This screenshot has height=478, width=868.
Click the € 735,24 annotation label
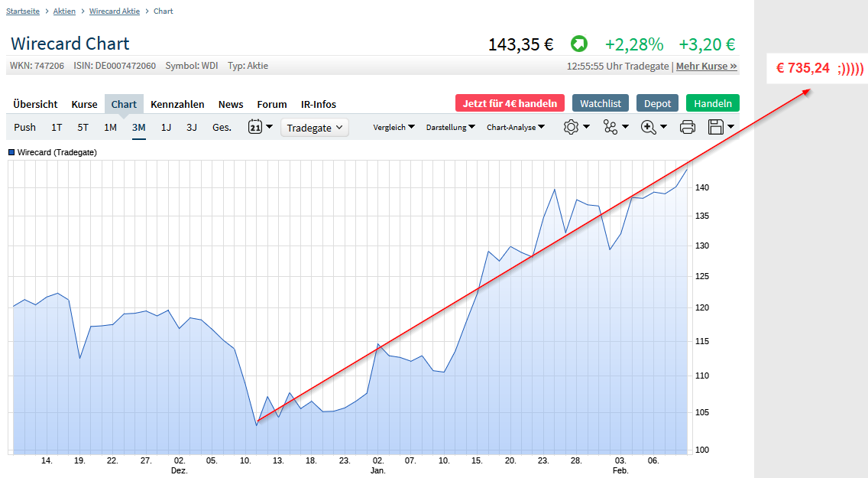tap(818, 68)
